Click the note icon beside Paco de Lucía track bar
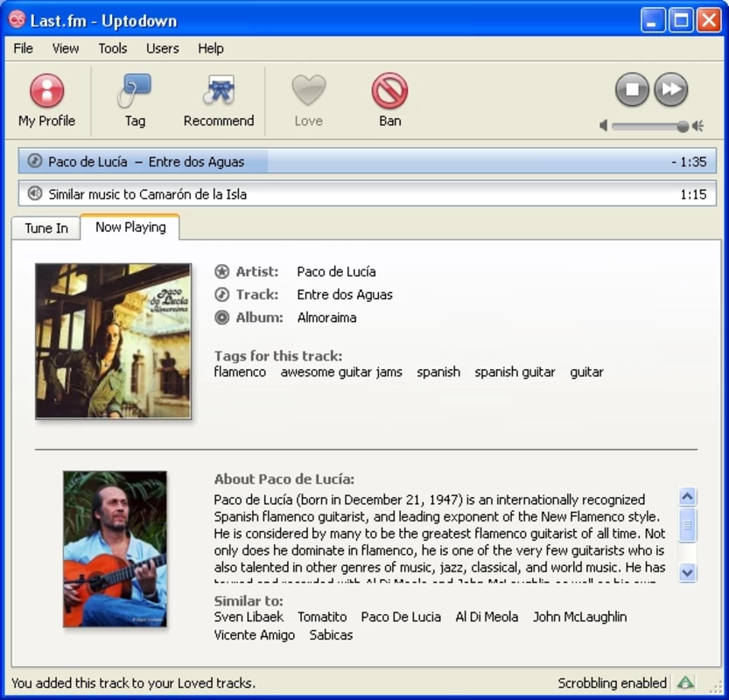Viewport: 729px width, 700px height. pos(35,161)
